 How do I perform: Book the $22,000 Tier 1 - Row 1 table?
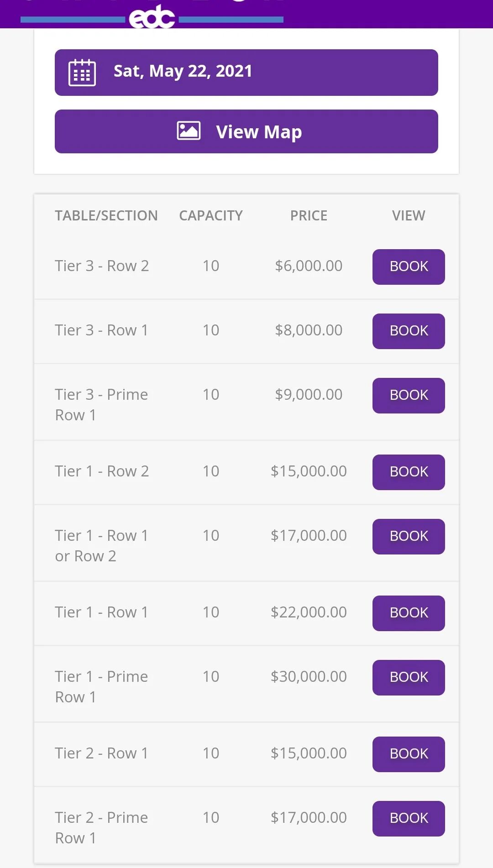pos(409,613)
